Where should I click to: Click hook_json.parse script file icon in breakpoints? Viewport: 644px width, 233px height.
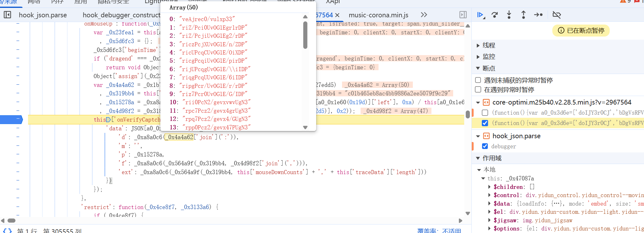486,136
